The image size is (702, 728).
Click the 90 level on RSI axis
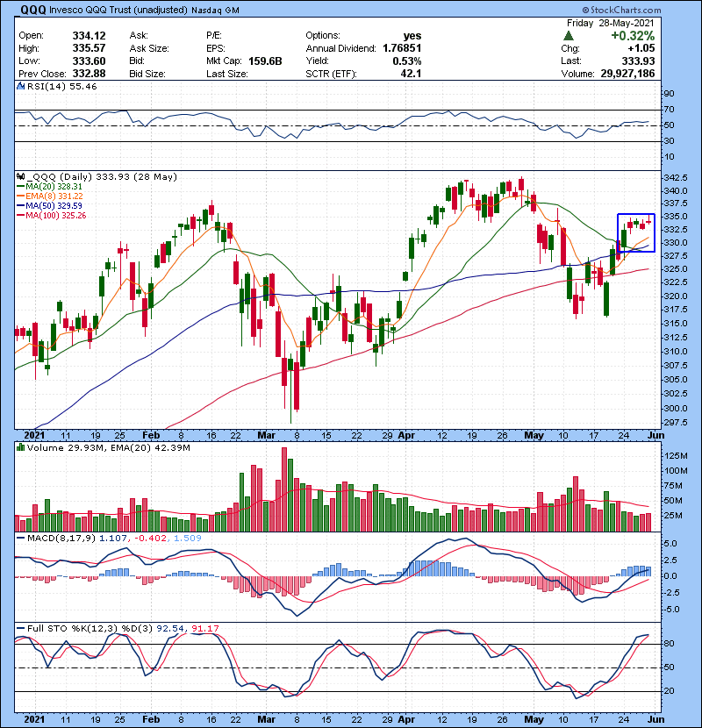(670, 94)
